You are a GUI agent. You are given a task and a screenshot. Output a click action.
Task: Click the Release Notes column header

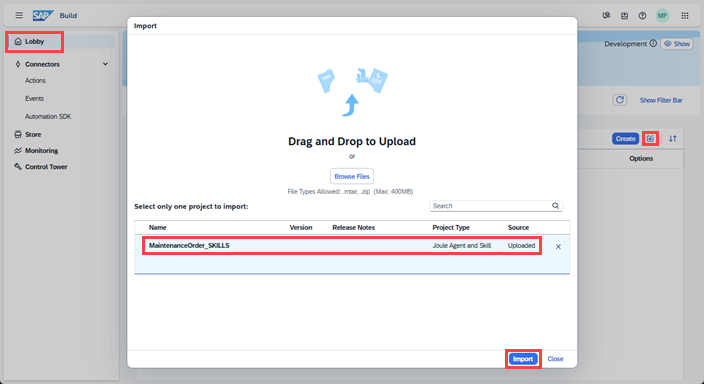point(353,227)
